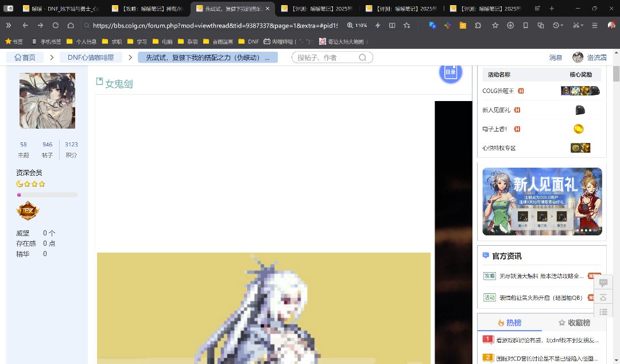Open the 个人信息 bookmark folder
This screenshot has height=364, width=620.
pyautogui.click(x=82, y=41)
